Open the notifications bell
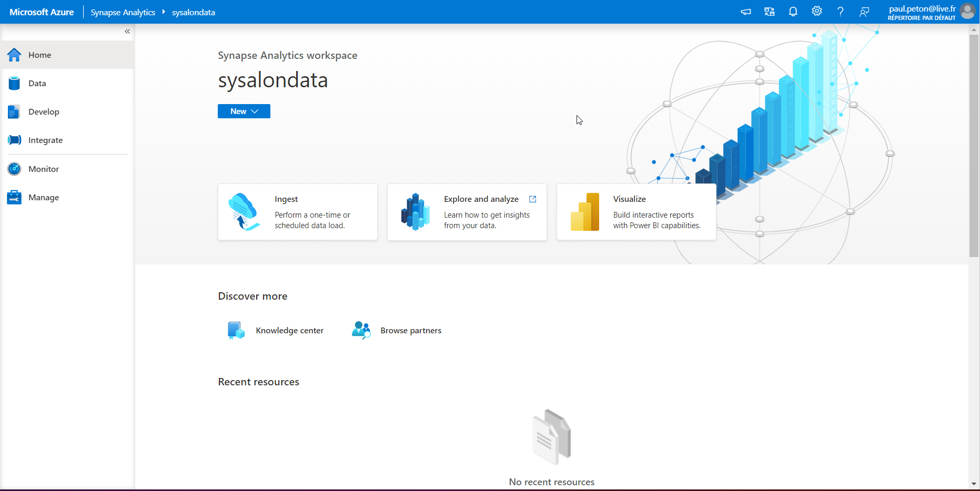 click(x=793, y=11)
